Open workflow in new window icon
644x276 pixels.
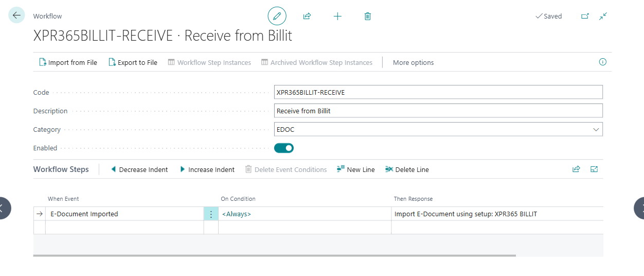(585, 16)
